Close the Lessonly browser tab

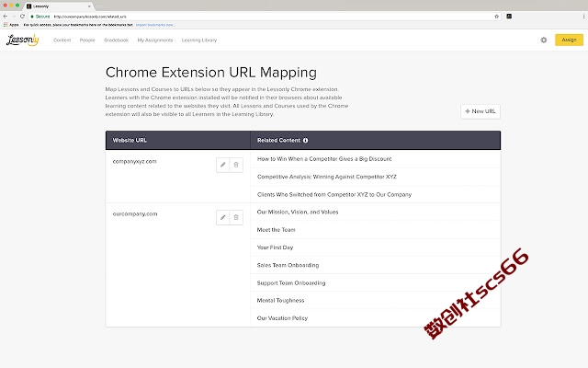point(89,6)
